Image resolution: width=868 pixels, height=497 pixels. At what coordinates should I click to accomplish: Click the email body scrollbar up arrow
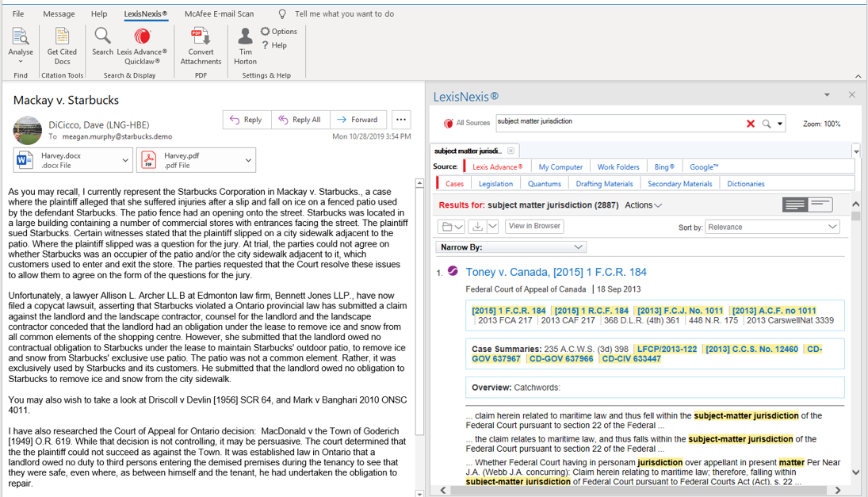click(x=419, y=183)
